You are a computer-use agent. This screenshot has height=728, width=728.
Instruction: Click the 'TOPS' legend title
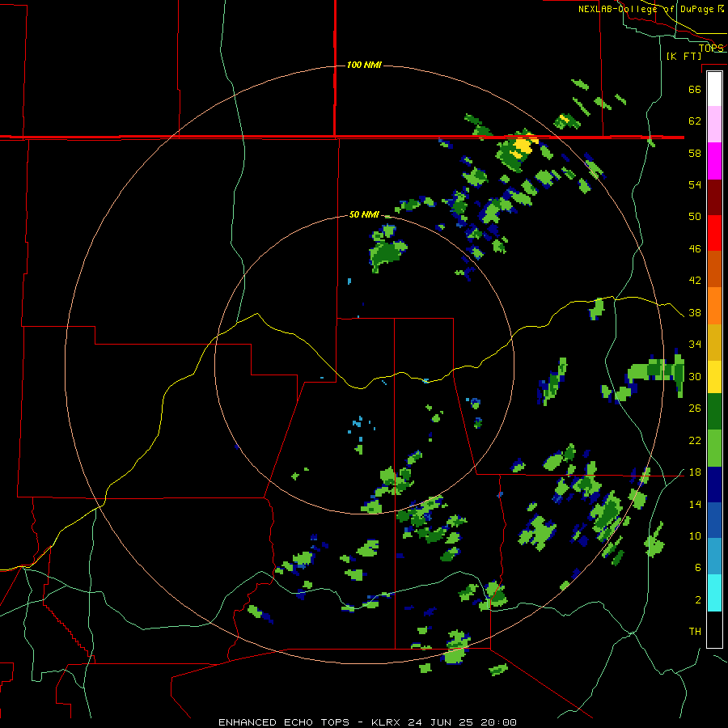point(711,48)
